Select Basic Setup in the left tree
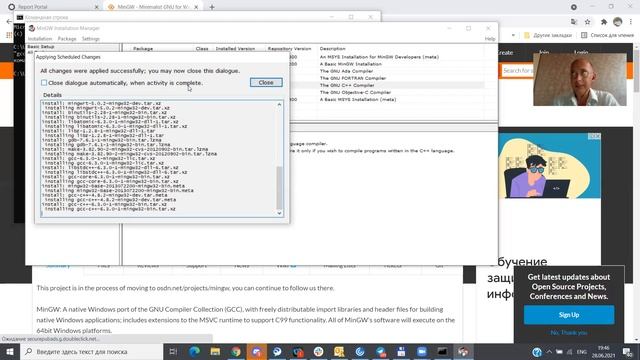 tap(41, 47)
